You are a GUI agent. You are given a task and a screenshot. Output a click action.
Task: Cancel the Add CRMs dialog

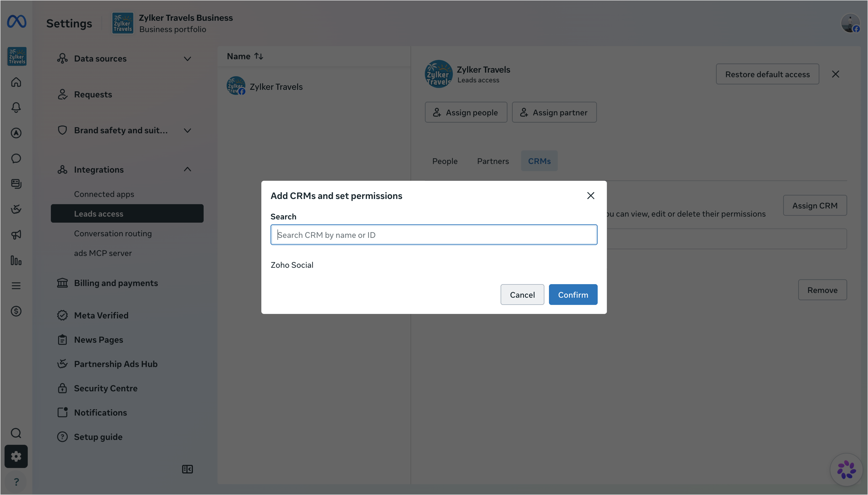(x=522, y=295)
